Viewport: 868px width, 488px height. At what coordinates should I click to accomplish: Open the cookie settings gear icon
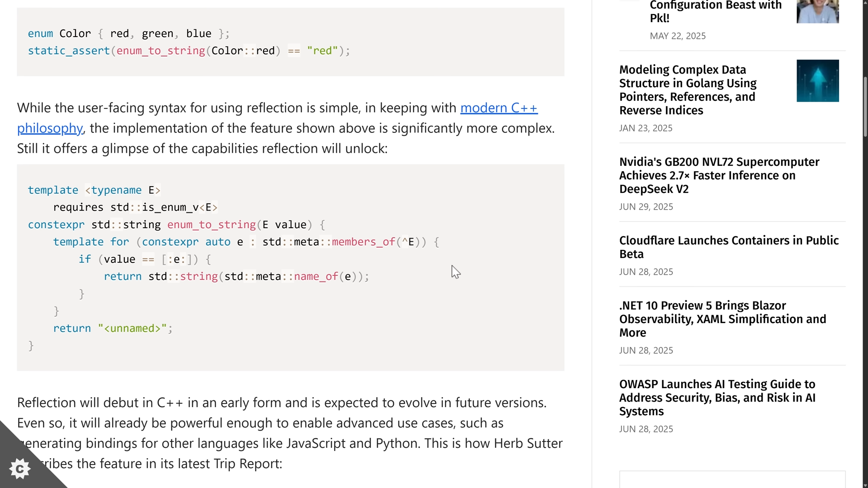(20, 469)
